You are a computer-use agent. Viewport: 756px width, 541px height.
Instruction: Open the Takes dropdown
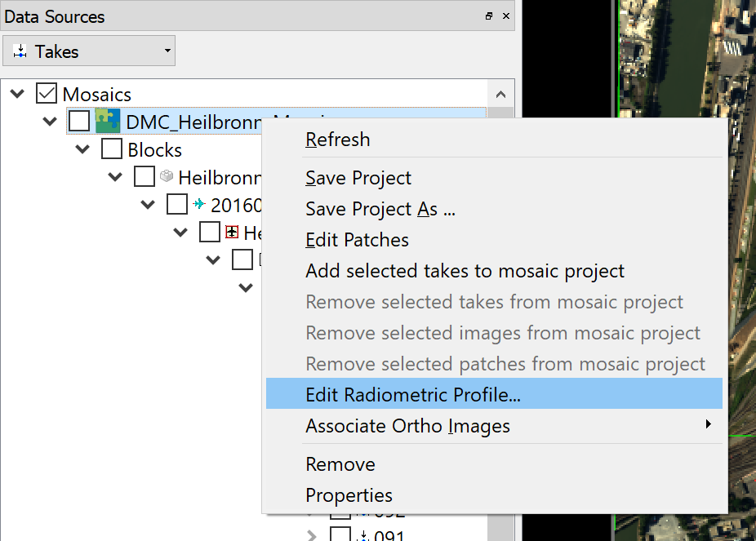coord(88,51)
